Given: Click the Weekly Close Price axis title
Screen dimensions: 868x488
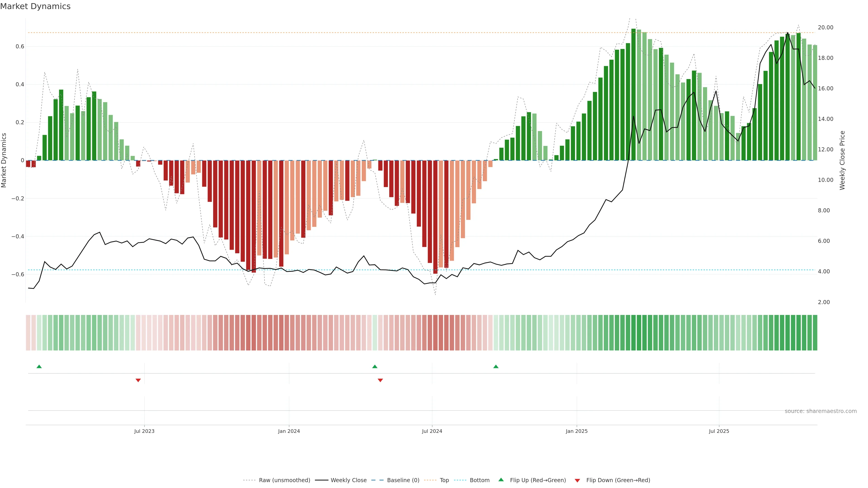Looking at the screenshot, I should (x=842, y=160).
